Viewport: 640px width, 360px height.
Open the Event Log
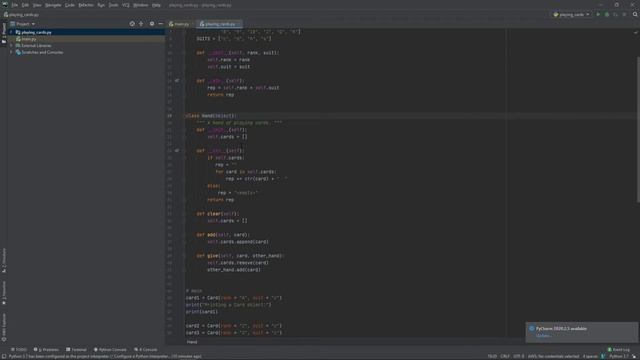click(x=619, y=350)
